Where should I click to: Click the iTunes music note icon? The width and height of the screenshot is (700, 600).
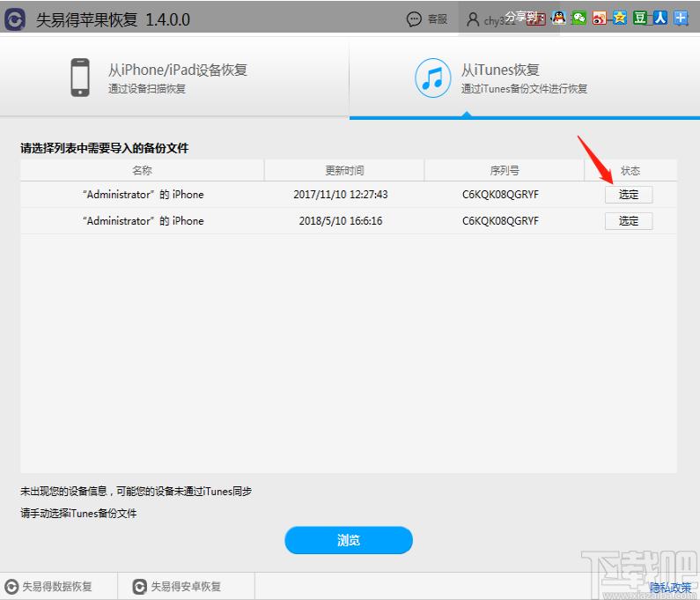432,78
